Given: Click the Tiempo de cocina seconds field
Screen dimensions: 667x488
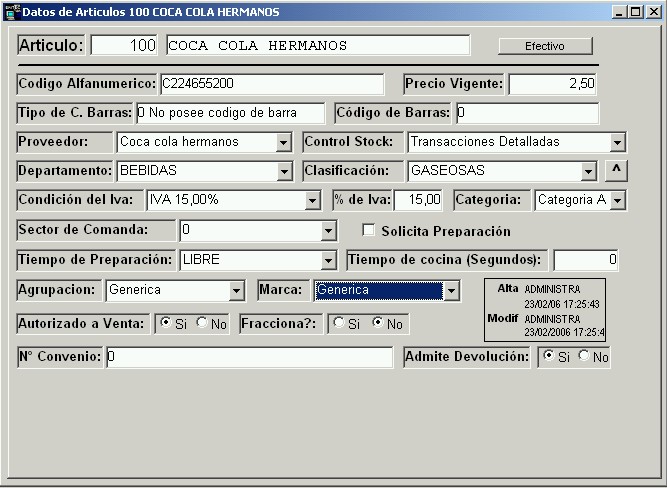Looking at the screenshot, I should pos(586,260).
